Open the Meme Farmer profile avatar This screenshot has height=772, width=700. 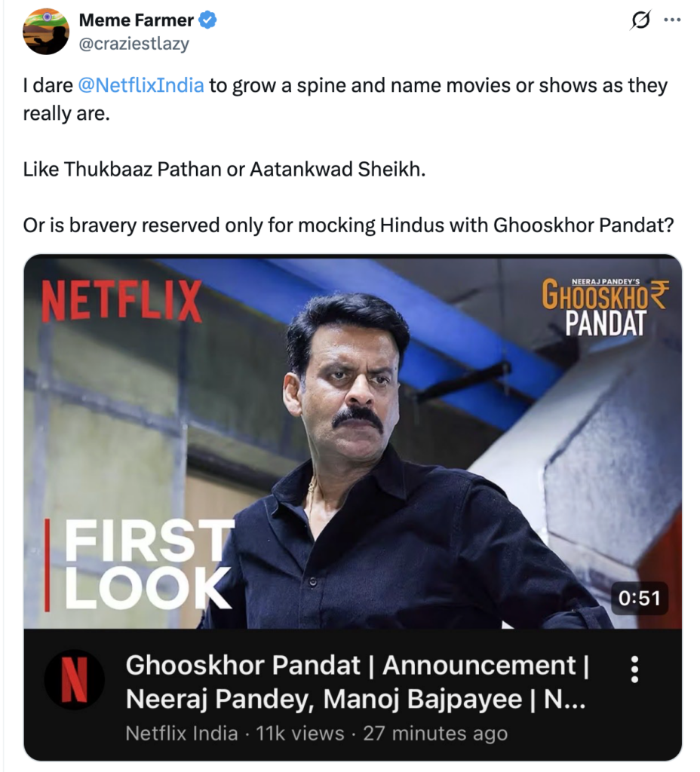tap(46, 32)
